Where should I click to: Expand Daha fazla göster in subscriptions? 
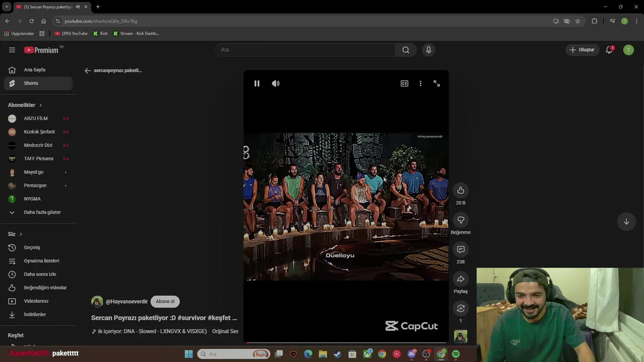click(38, 212)
